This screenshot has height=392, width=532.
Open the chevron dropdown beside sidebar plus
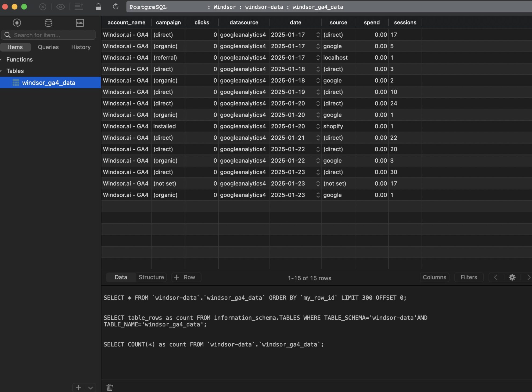pos(91,388)
